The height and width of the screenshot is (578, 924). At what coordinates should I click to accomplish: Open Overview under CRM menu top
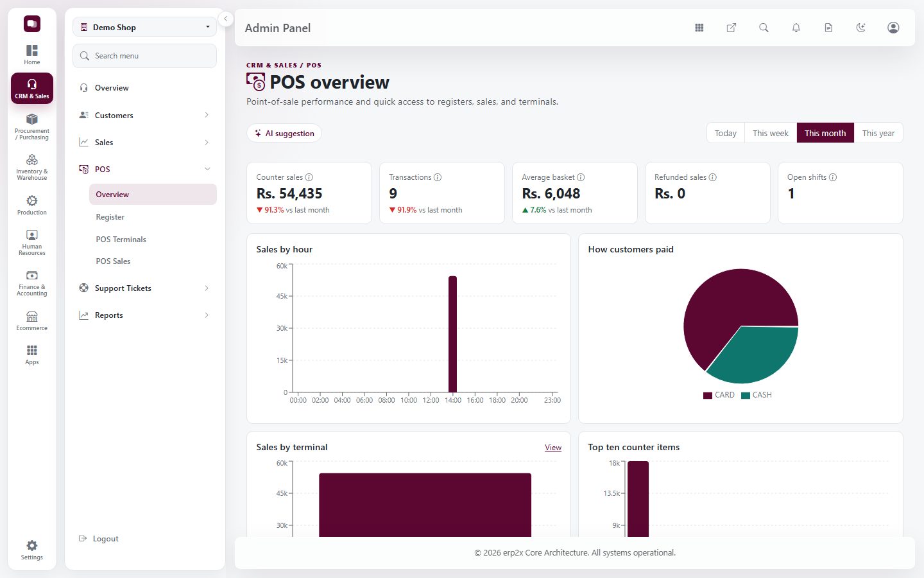pos(144,88)
